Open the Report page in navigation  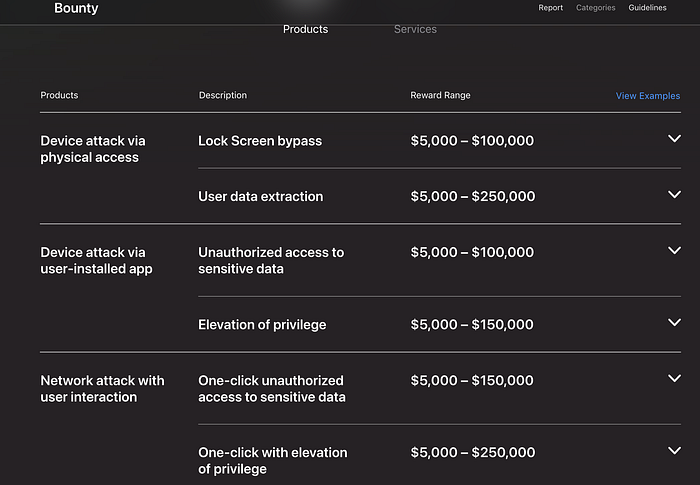point(551,8)
